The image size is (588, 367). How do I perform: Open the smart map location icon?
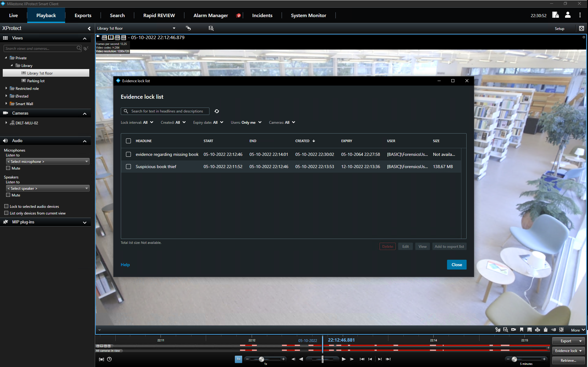pos(498,330)
